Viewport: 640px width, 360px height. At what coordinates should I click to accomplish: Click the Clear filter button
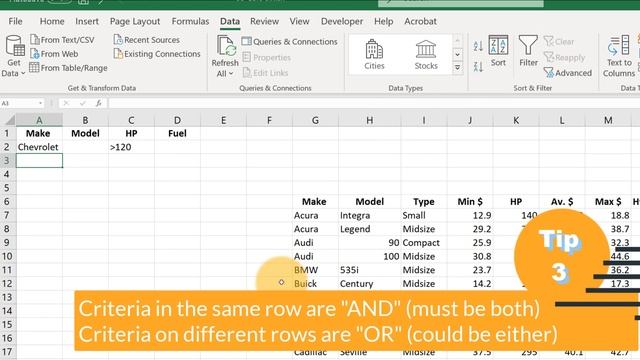click(x=559, y=41)
